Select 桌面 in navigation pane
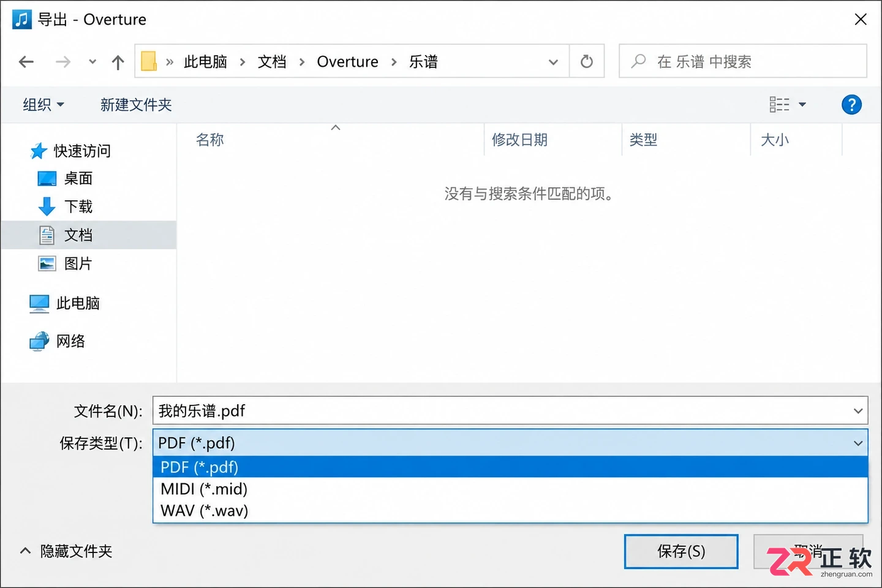Image resolution: width=882 pixels, height=588 pixels. pos(78,178)
